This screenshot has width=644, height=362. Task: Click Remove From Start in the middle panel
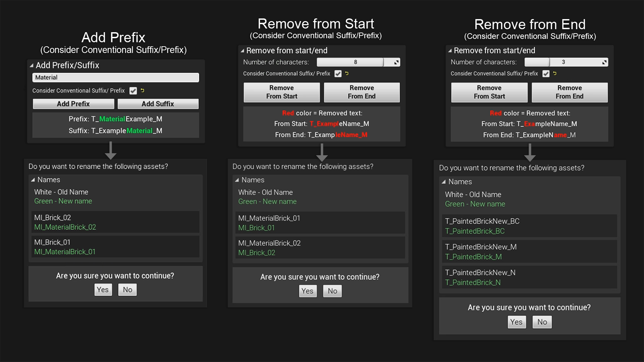pyautogui.click(x=281, y=92)
